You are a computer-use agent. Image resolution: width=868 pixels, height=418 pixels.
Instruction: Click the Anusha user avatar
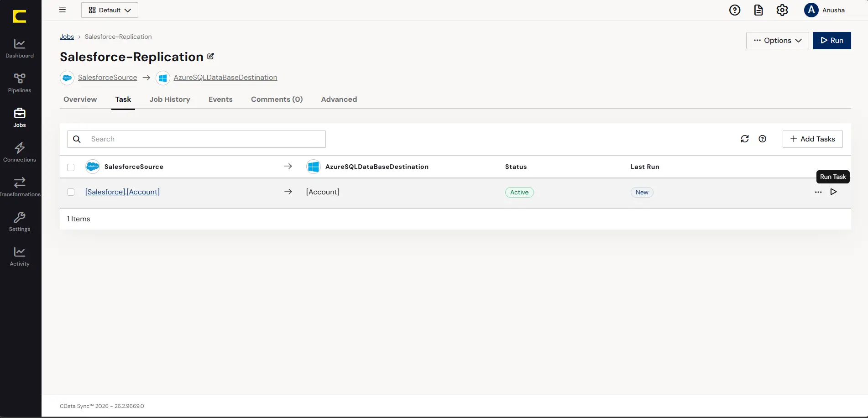click(811, 10)
